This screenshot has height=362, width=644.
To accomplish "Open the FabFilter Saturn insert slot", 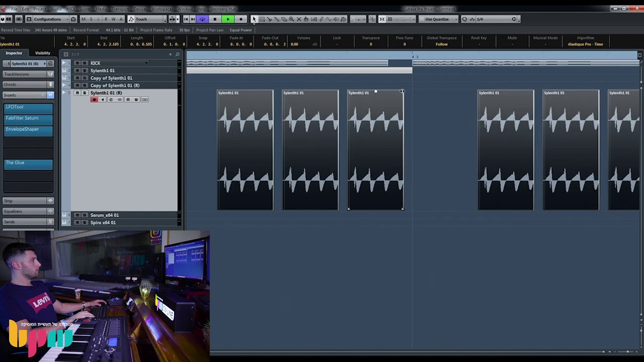I will 28,119.
